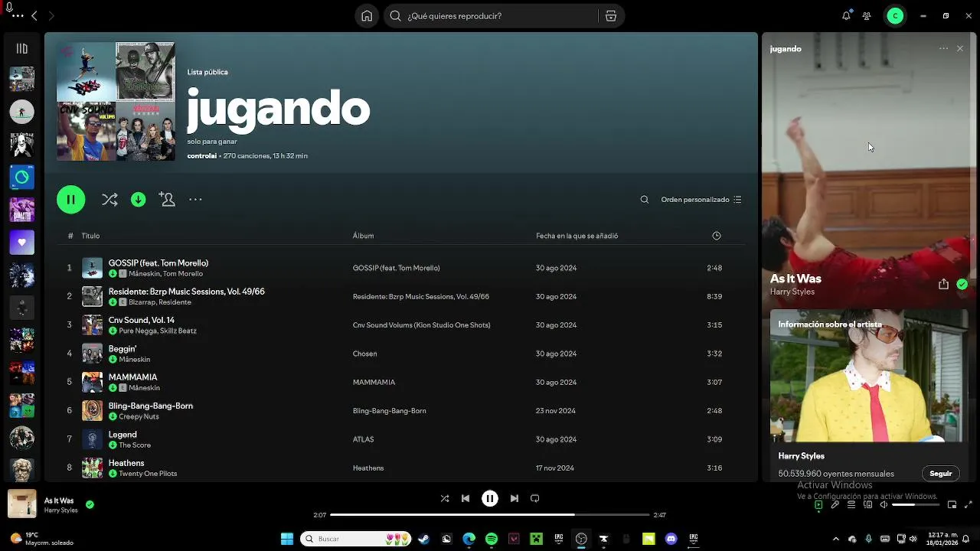Viewport: 980px width, 551px height.
Task: Pause the jugando playlist with green button
Action: tap(70, 200)
